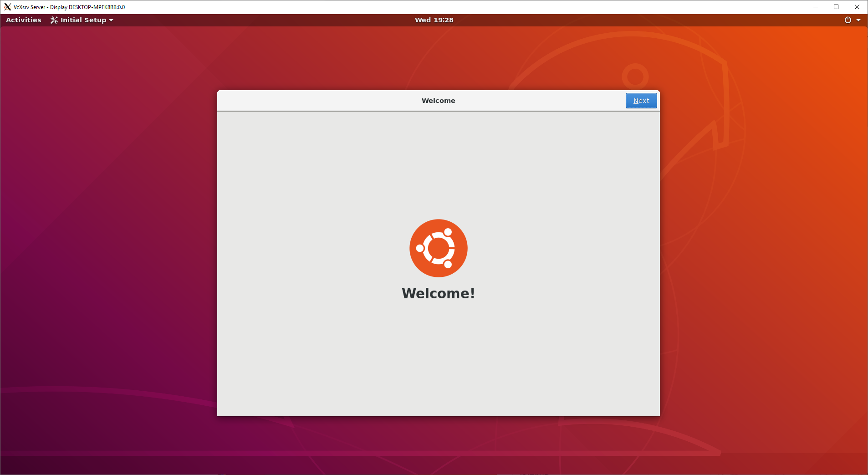Close the VcXsrv Server window
The height and width of the screenshot is (475, 868).
point(857,7)
